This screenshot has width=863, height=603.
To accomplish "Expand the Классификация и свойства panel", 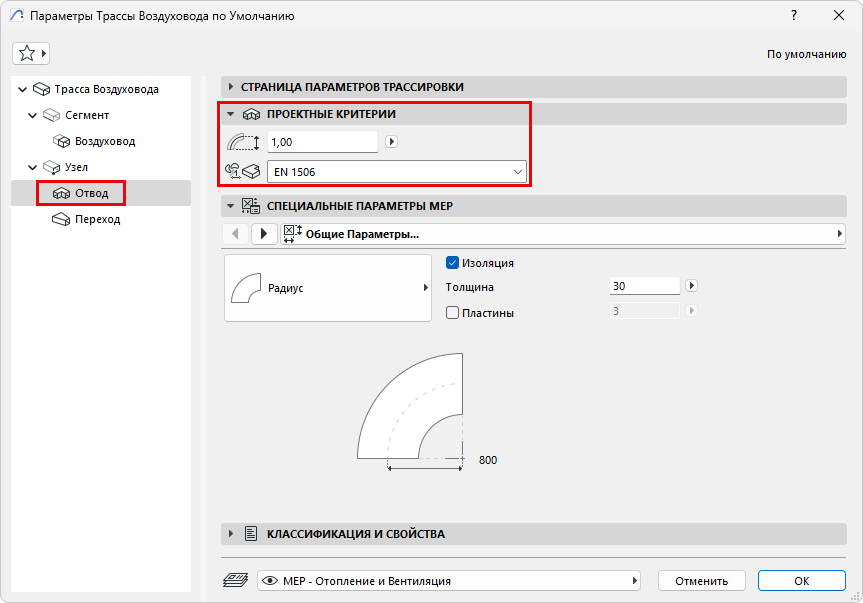I will (x=231, y=534).
